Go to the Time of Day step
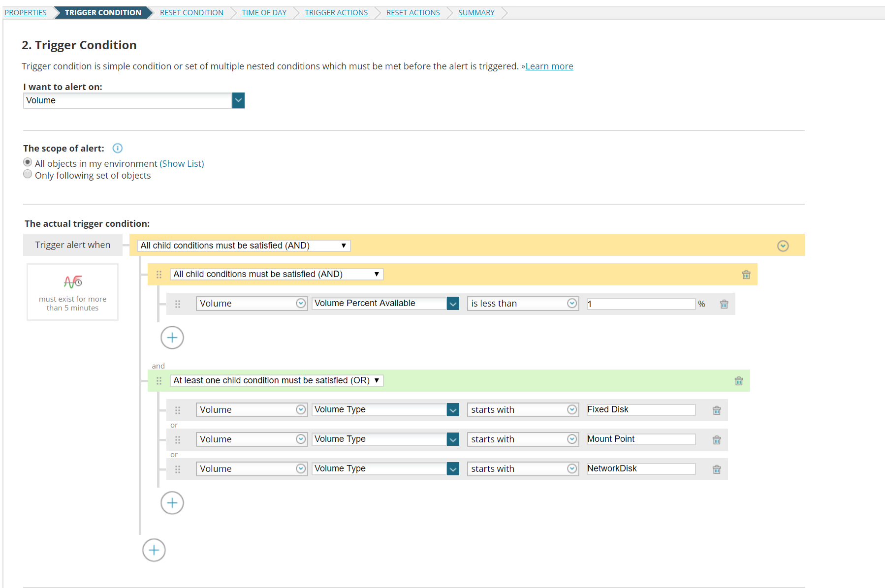 [x=264, y=13]
